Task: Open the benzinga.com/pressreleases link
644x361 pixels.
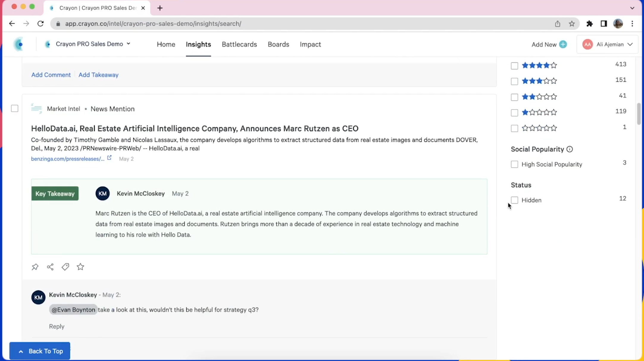Action: [68, 159]
